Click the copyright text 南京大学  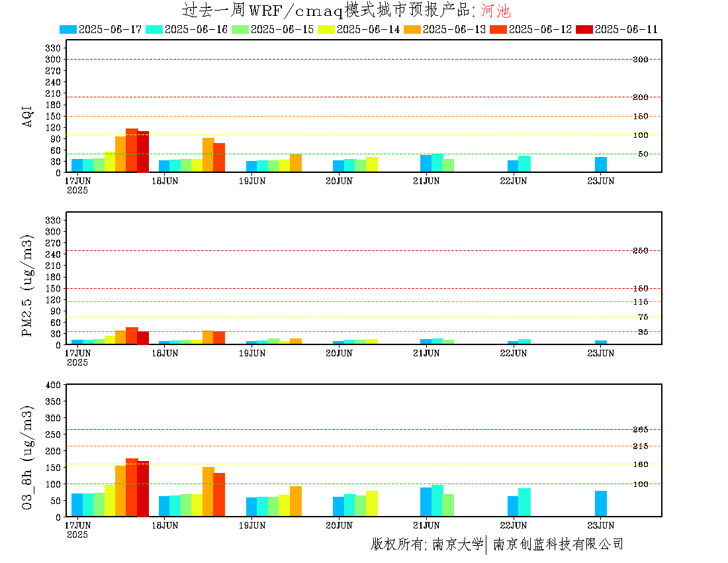tap(457, 544)
